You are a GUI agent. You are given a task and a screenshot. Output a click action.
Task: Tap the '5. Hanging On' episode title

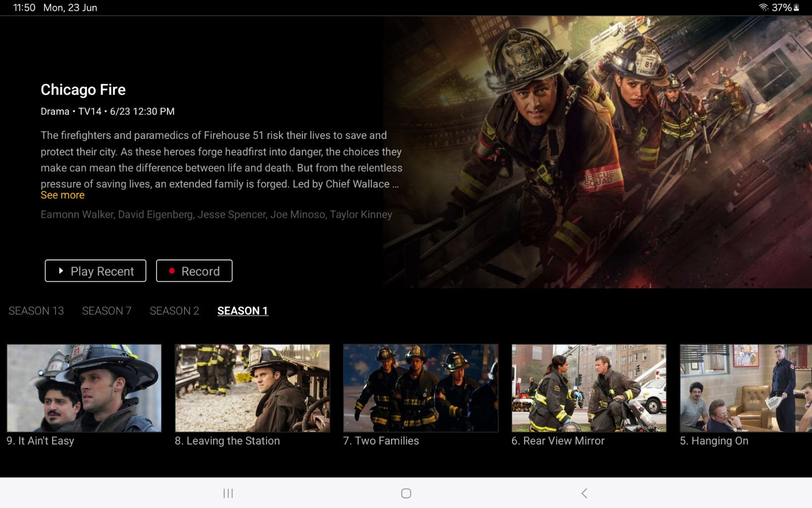point(714,441)
